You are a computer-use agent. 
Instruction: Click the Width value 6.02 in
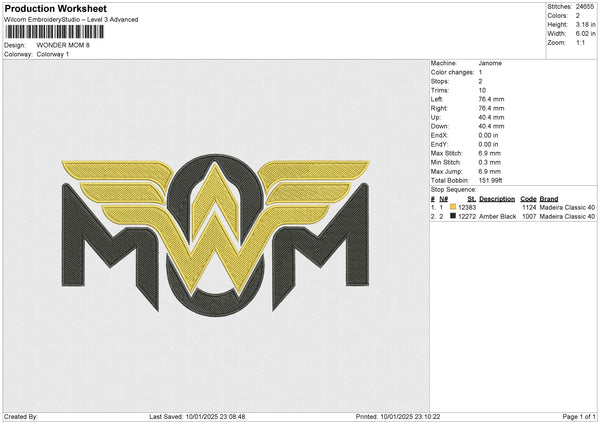click(585, 34)
